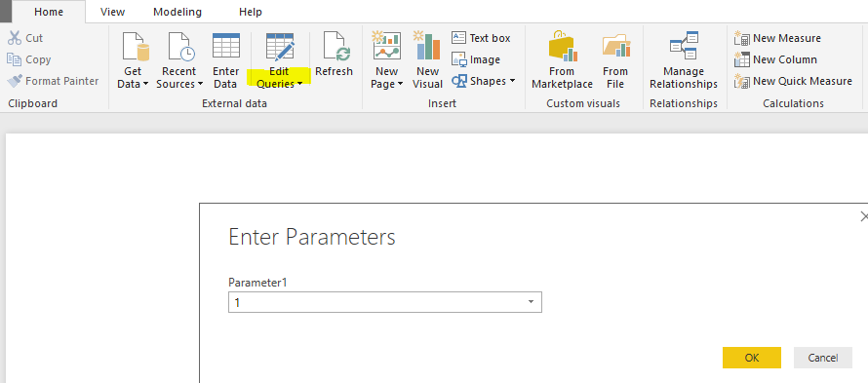The height and width of the screenshot is (383, 868).
Task: Expand the Edit Queries dropdown arrow
Action: coord(299,85)
